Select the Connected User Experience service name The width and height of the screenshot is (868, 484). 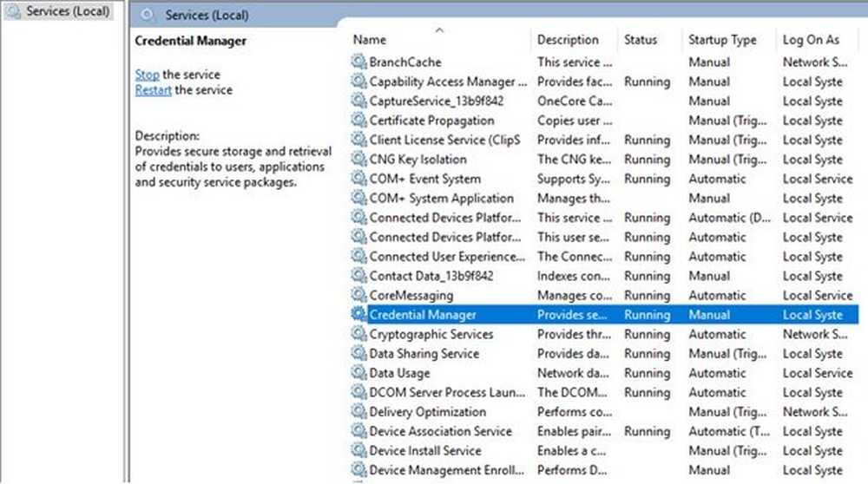point(447,256)
